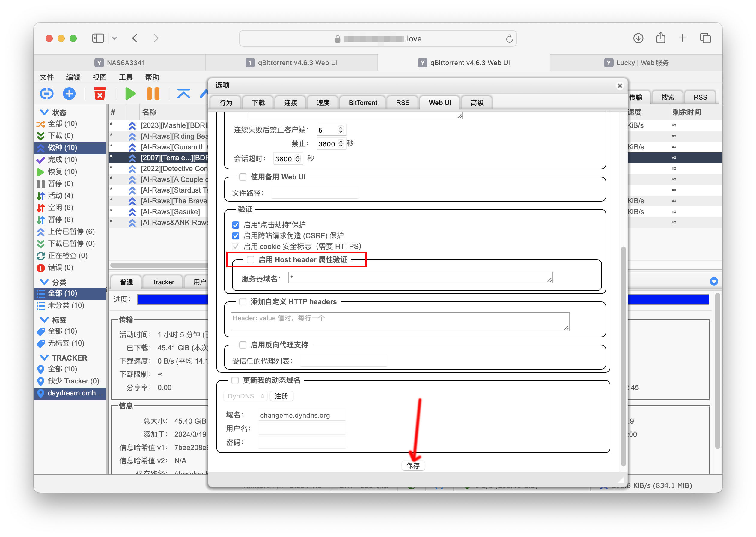Screen dimensions: 756x537
Task: Open the 下载 options tab
Action: point(258,103)
